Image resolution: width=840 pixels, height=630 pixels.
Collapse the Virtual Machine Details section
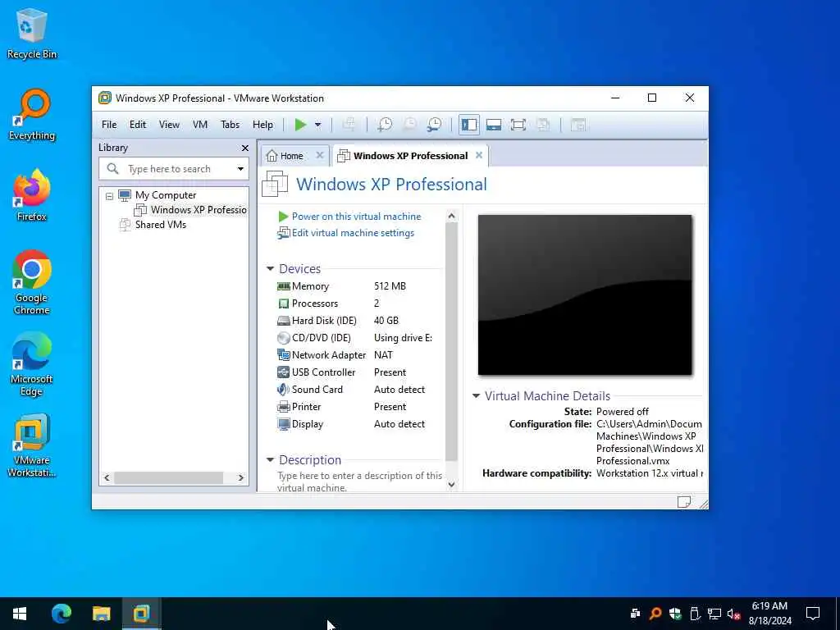[x=476, y=396]
